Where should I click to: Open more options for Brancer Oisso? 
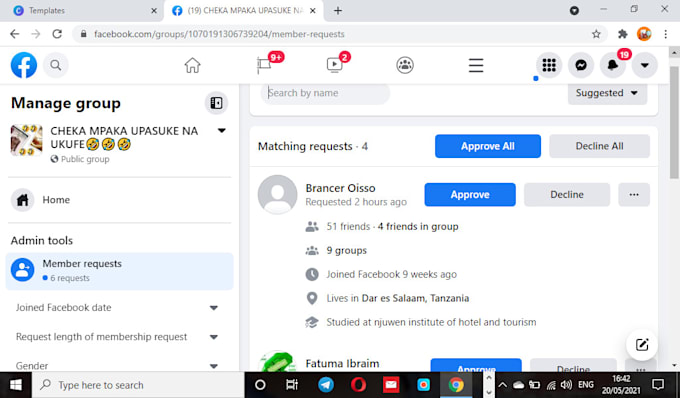[634, 195]
